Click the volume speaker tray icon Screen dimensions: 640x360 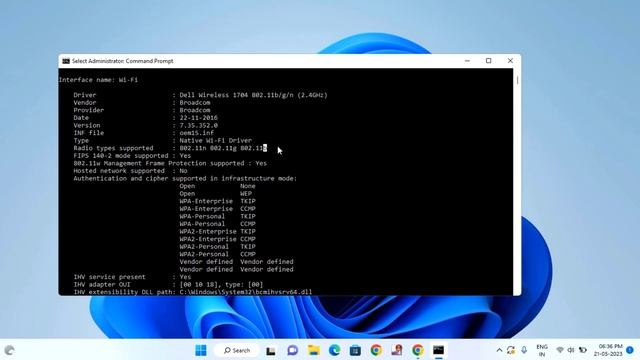(x=571, y=350)
